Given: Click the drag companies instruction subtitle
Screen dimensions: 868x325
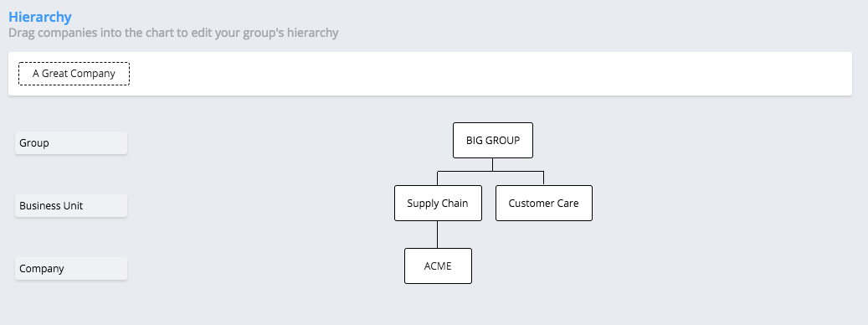Looking at the screenshot, I should (x=173, y=33).
